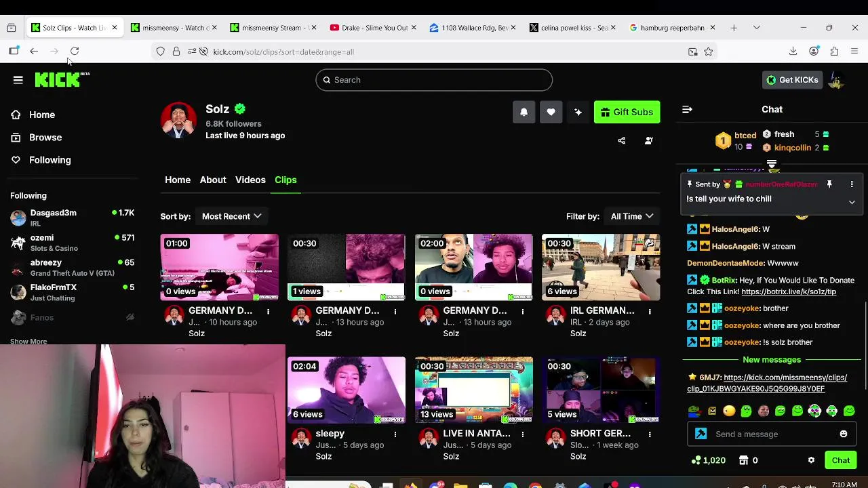Reload the page in browser toolbar
This screenshot has width=868, height=488.
coord(75,52)
